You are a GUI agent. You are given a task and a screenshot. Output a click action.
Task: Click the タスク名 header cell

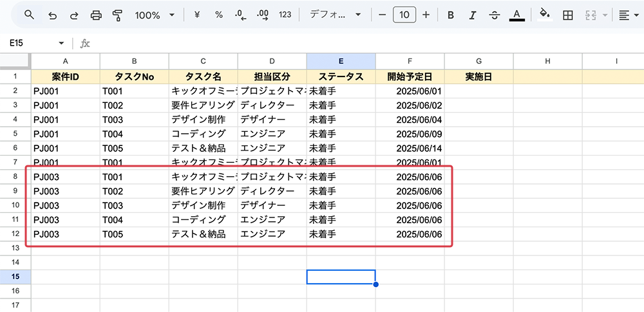(204, 77)
